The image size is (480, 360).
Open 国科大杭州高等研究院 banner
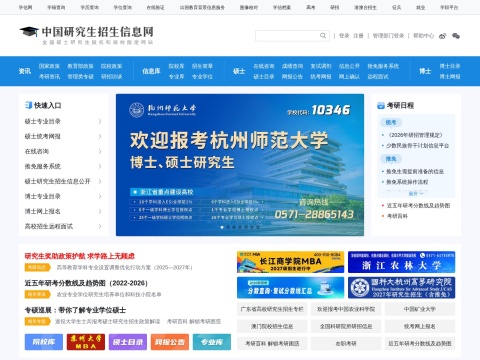[x=401, y=287]
